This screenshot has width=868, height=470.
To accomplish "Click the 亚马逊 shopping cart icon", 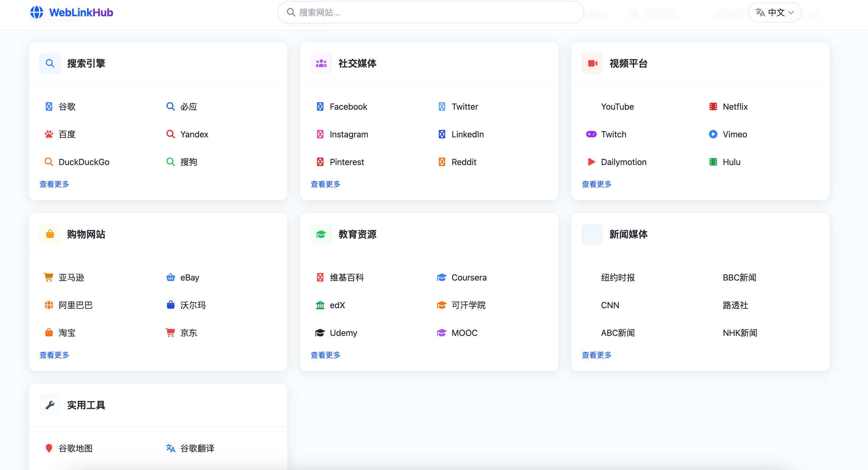I will pyautogui.click(x=49, y=277).
